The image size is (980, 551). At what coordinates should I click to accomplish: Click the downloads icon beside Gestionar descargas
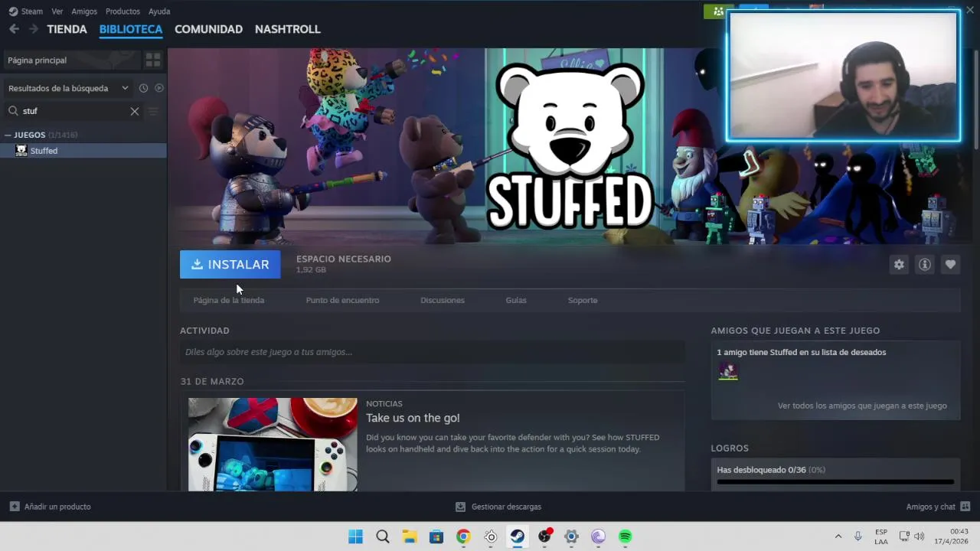tap(460, 507)
